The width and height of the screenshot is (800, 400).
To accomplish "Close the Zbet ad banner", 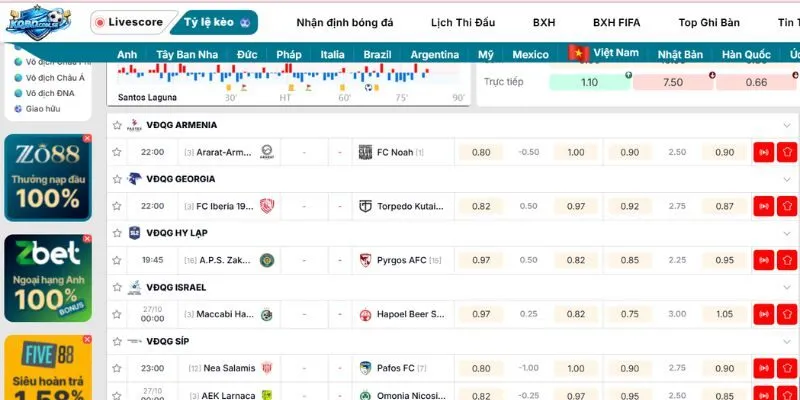I will pyautogui.click(x=87, y=239).
